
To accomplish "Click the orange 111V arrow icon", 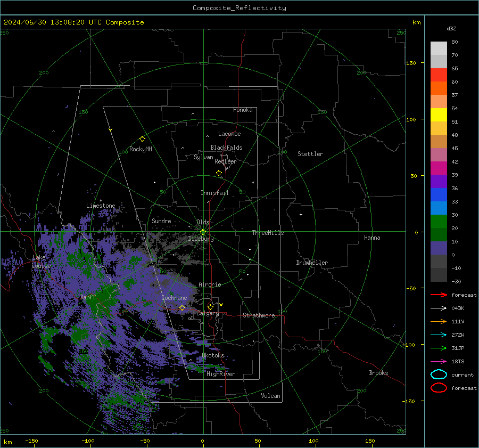I will (439, 321).
